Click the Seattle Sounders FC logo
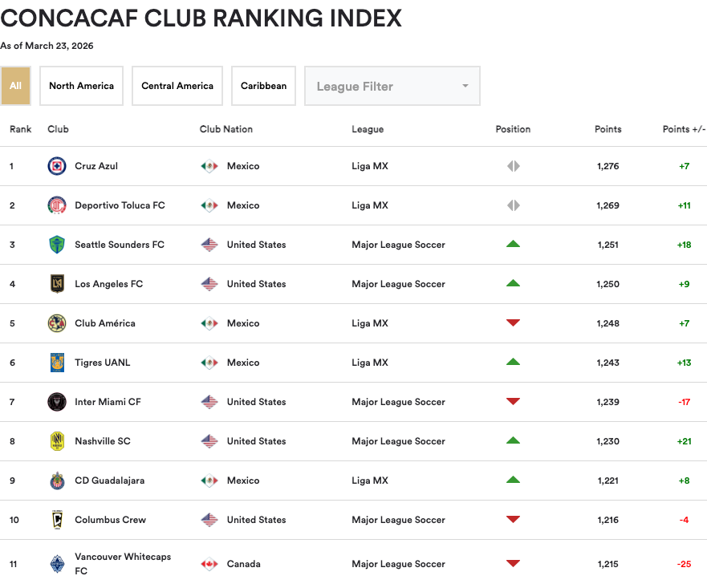Image resolution: width=707 pixels, height=588 pixels. click(56, 245)
